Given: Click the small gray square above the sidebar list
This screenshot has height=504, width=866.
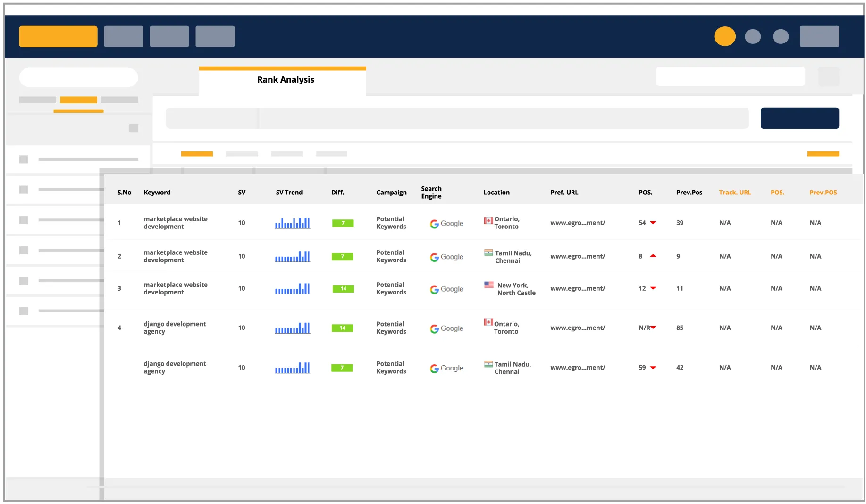Looking at the screenshot, I should (134, 128).
